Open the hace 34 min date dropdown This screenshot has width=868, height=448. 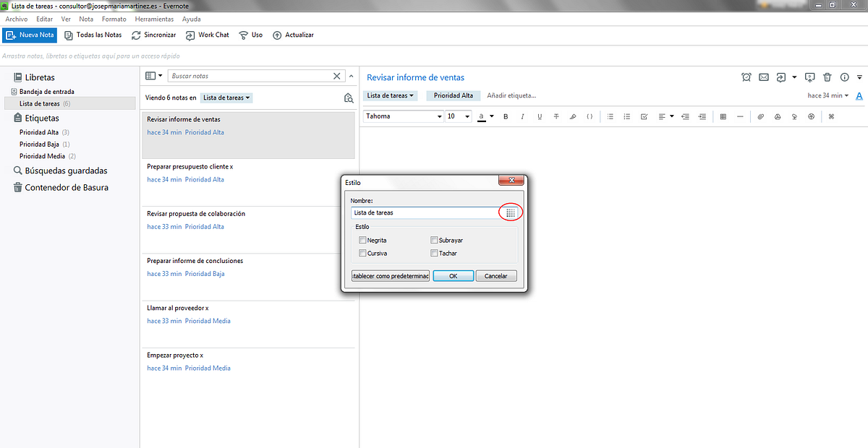829,95
